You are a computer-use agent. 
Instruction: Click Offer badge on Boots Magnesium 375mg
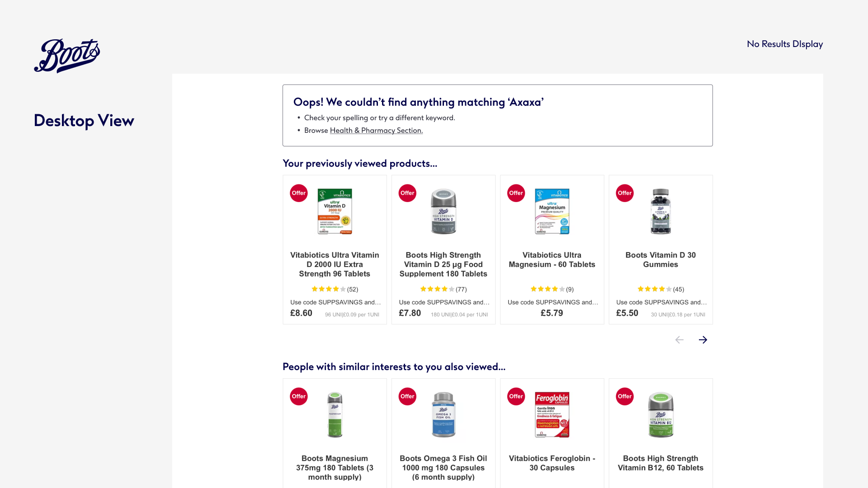tap(298, 396)
